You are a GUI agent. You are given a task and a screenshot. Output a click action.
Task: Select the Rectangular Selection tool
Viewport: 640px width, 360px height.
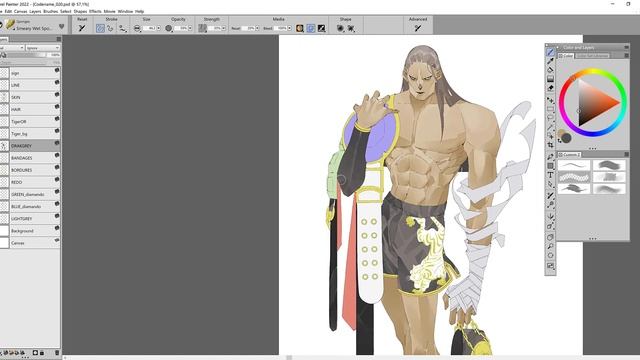[x=550, y=109]
